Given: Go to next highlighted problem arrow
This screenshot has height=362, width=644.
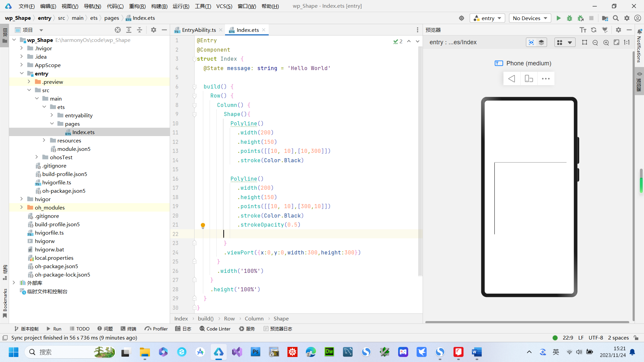Looking at the screenshot, I should coord(417,41).
